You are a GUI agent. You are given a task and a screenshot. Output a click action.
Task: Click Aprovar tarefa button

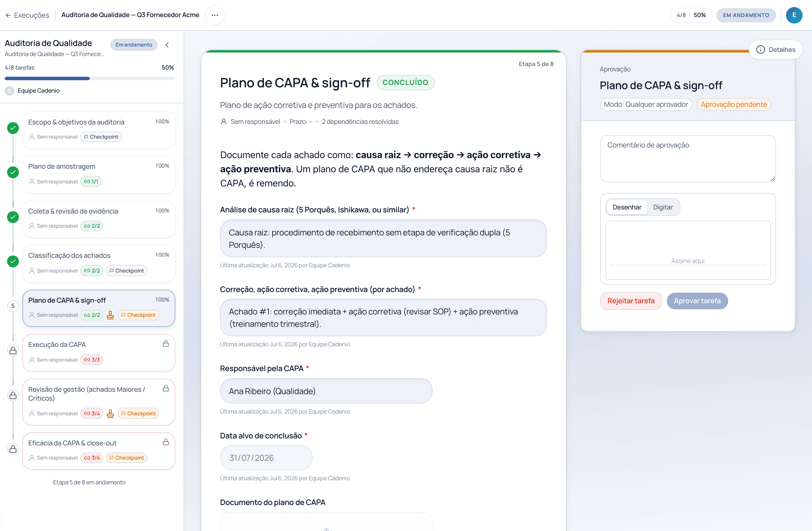coord(697,301)
